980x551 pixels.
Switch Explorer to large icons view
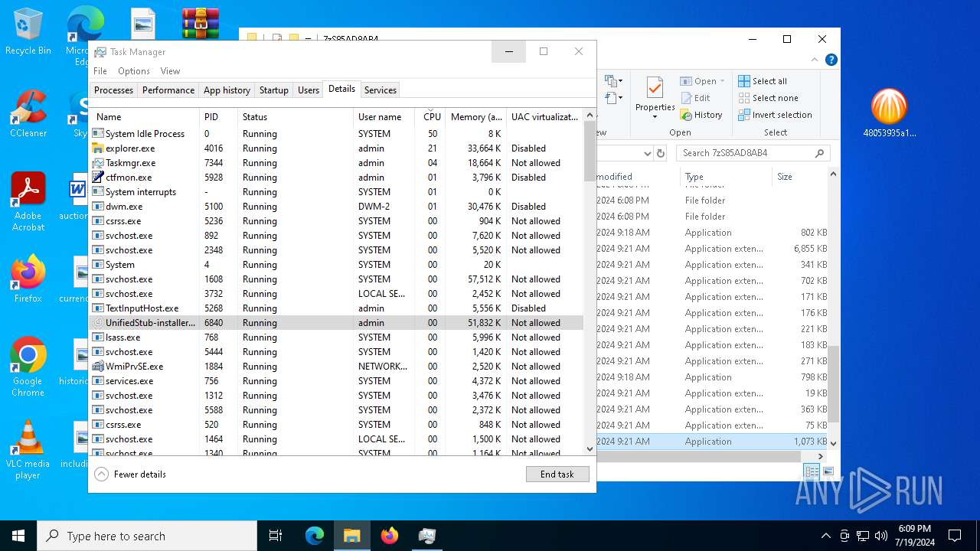tap(828, 471)
